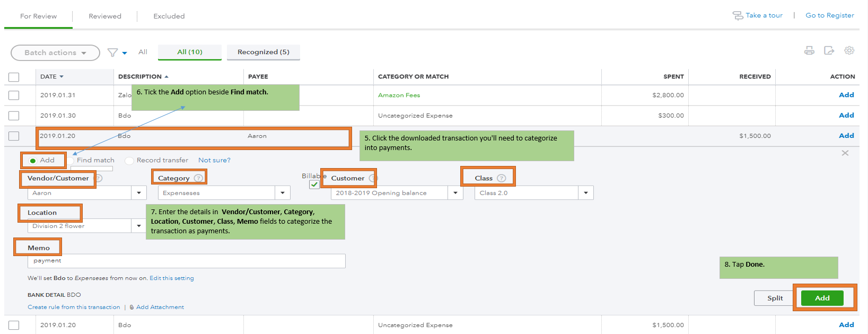Switch to the Reviewed tab
Screen dimensions: 868x334
(x=105, y=16)
